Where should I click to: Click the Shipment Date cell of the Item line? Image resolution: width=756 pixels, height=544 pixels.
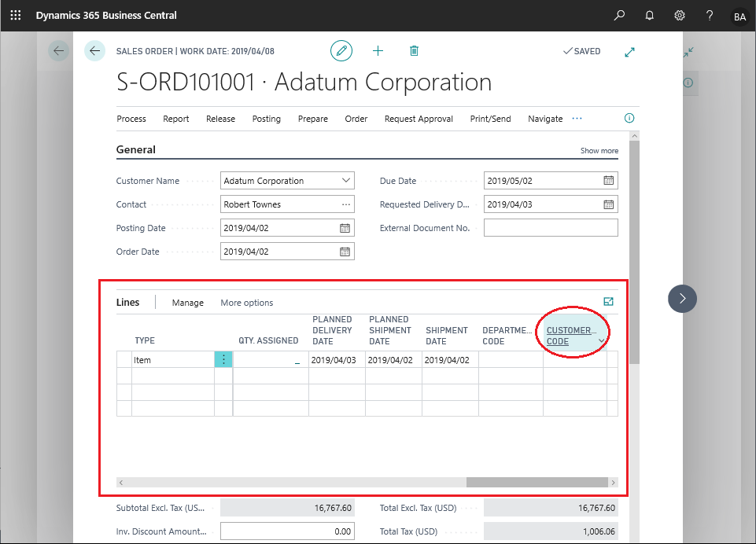pyautogui.click(x=450, y=360)
